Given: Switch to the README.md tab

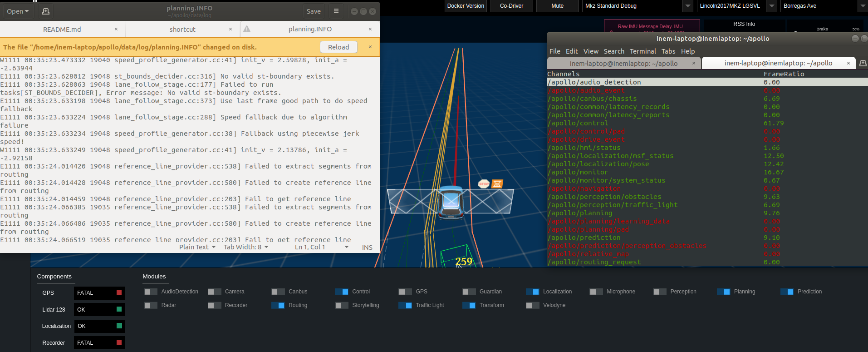Looking at the screenshot, I should tap(62, 29).
